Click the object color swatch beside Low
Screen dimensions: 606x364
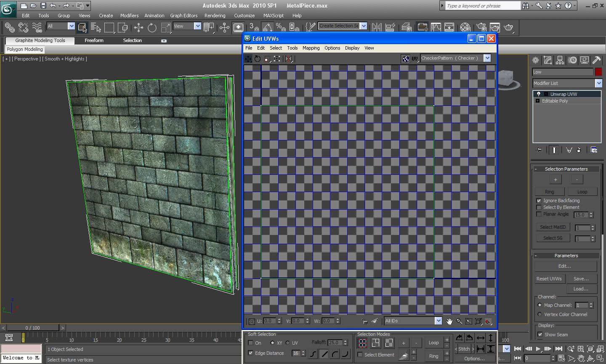pos(598,72)
